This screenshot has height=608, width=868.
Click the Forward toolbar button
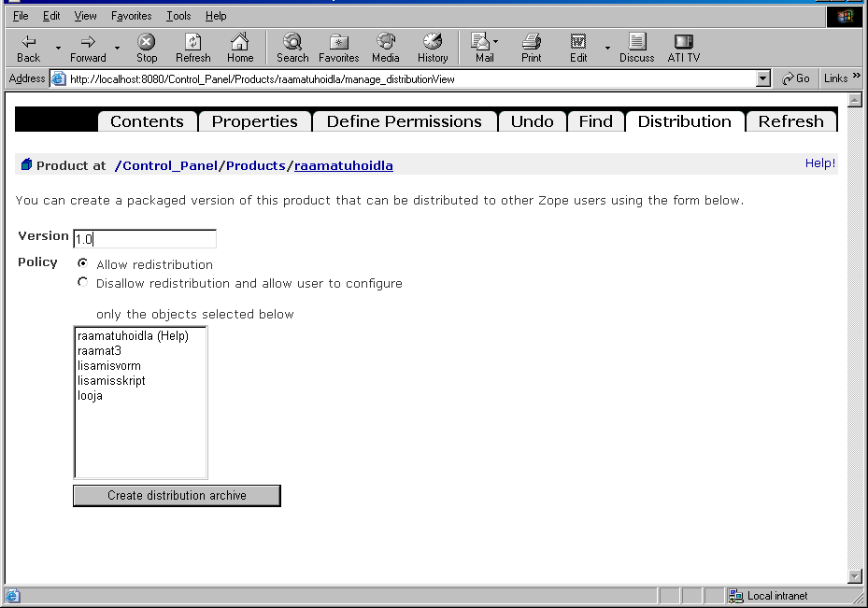(88, 49)
